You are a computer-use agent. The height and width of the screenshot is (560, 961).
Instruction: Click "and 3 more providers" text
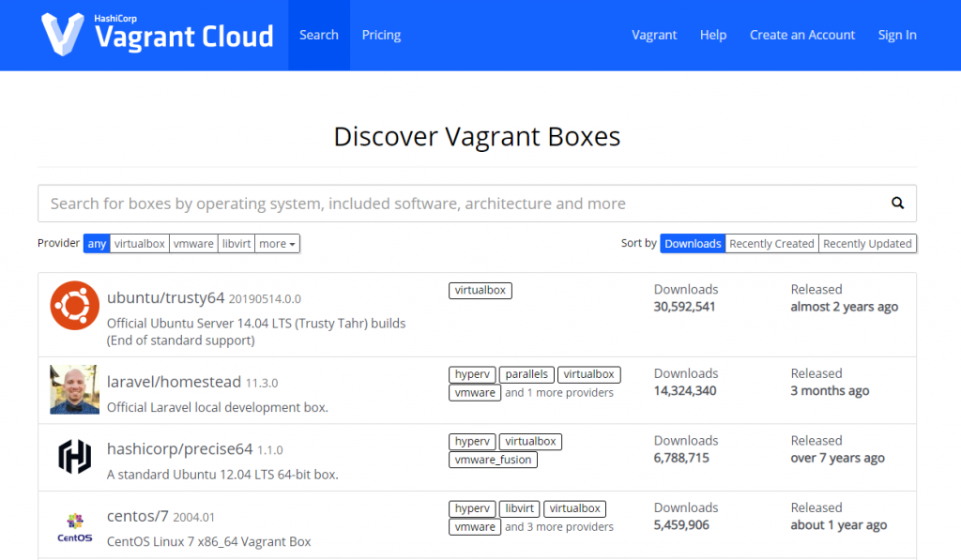pyautogui.click(x=559, y=527)
